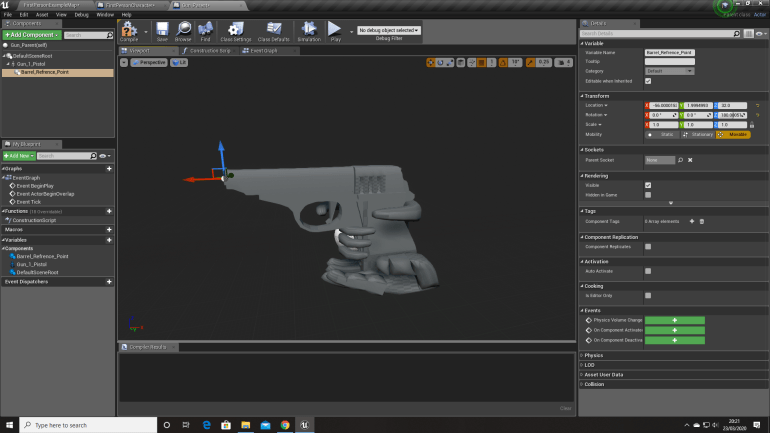Toggle the scale ratio lock icon

(x=752, y=125)
